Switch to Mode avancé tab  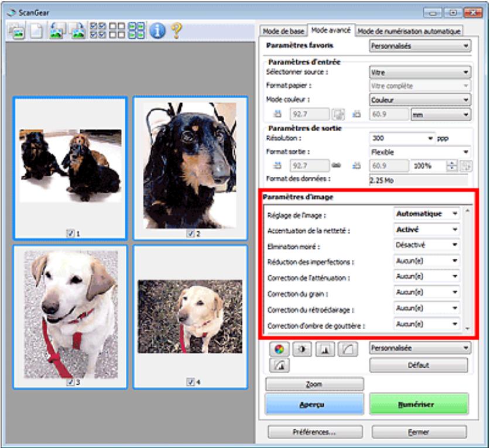[331, 30]
